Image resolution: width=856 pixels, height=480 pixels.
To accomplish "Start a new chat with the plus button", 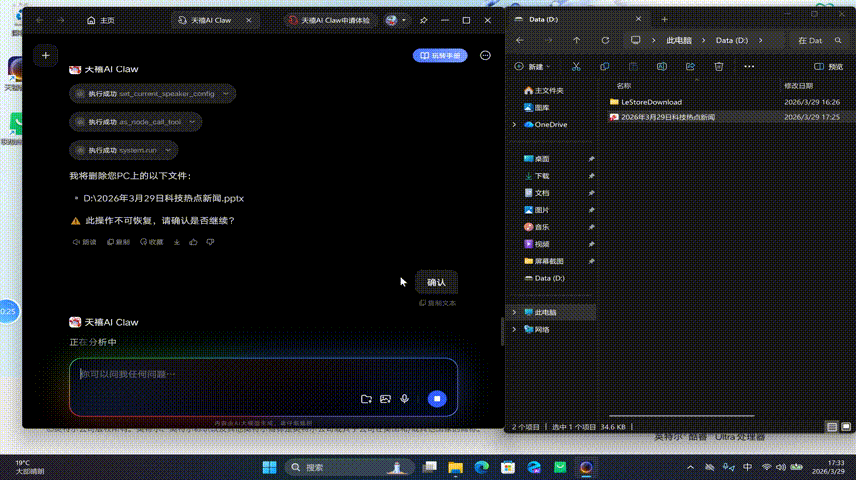I will [45, 55].
